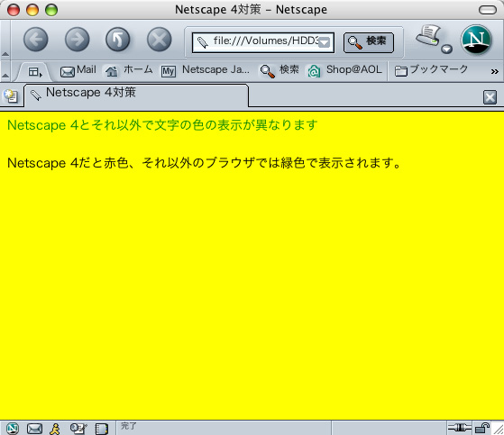Open Mail from the status bar envelope icon
The height and width of the screenshot is (435, 504).
click(34, 429)
